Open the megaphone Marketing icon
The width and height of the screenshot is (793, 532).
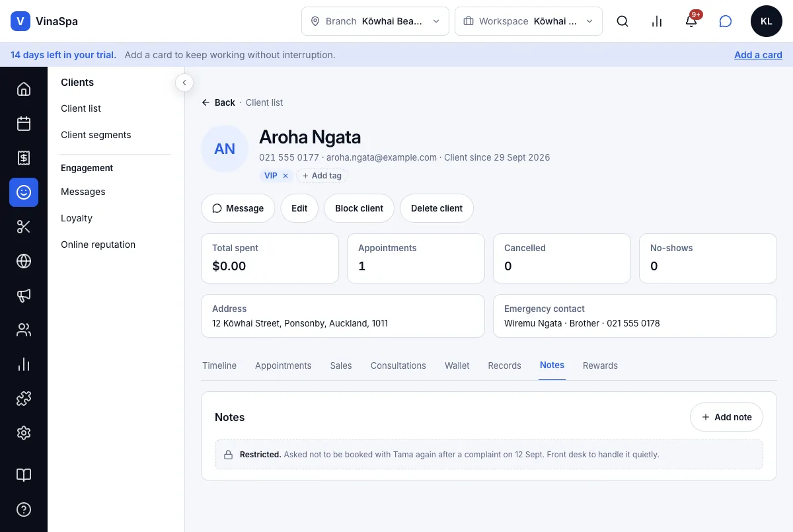point(24,295)
